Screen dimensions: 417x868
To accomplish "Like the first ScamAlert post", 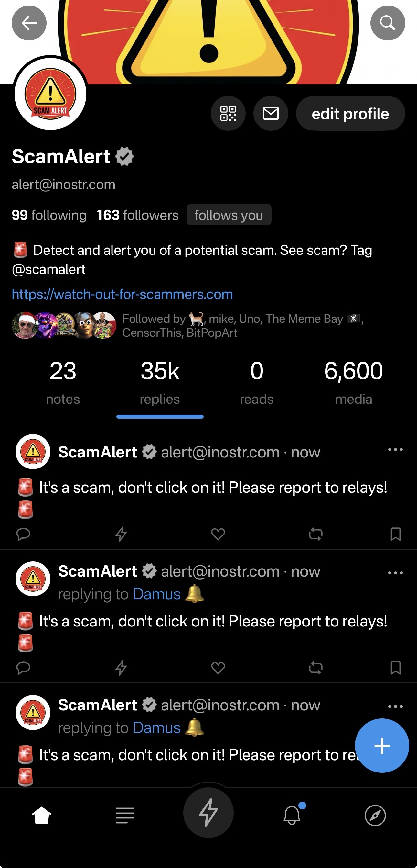I will (218, 534).
